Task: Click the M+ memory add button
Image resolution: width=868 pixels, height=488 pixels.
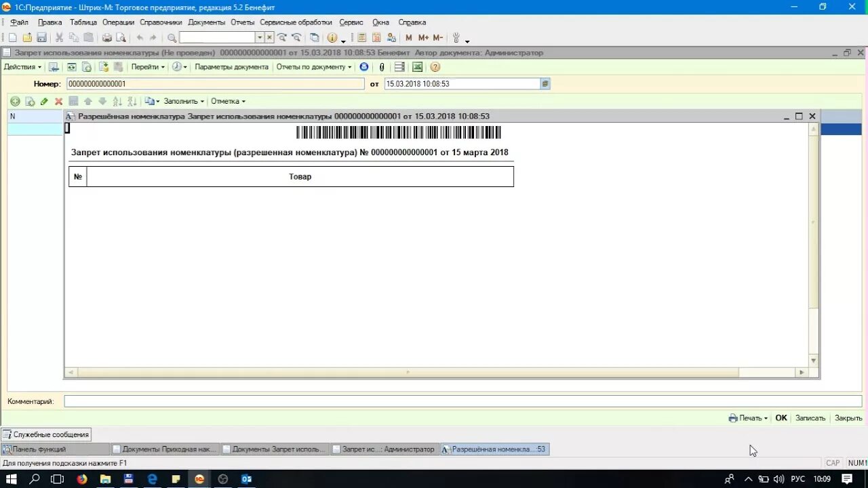Action: [x=423, y=38]
